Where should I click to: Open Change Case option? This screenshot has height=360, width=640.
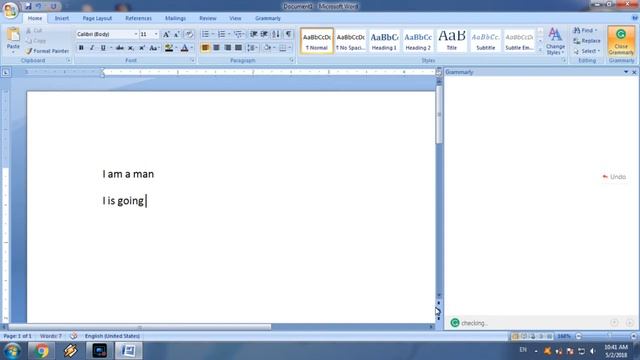[153, 48]
